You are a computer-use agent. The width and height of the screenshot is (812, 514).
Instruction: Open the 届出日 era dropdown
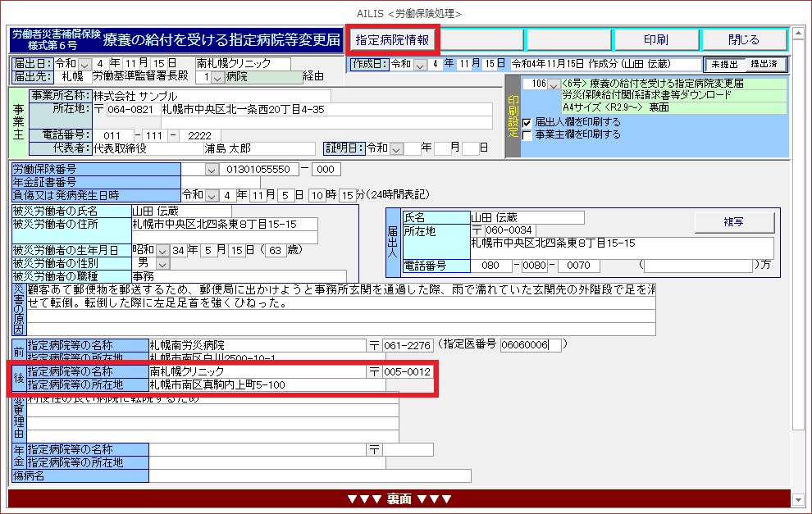click(x=85, y=64)
